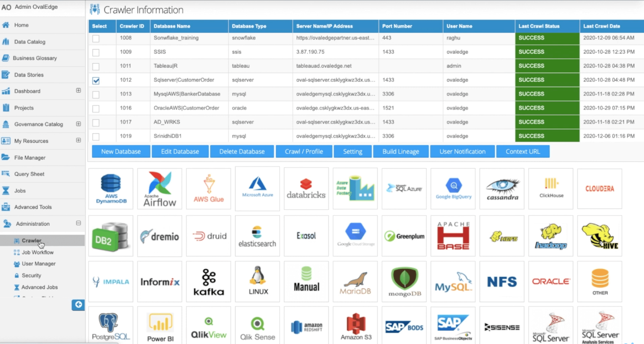Select the databricks connector
Screen dimensions: 644x344
pyautogui.click(x=306, y=189)
